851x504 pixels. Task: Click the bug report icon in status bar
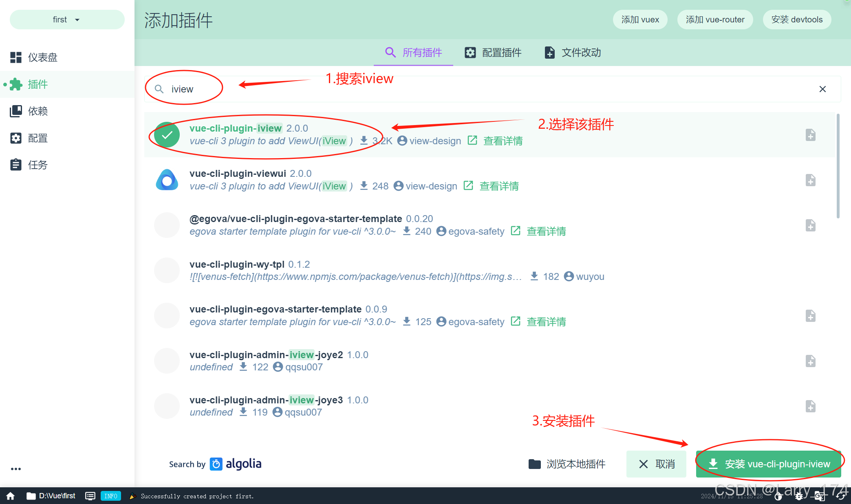799,497
